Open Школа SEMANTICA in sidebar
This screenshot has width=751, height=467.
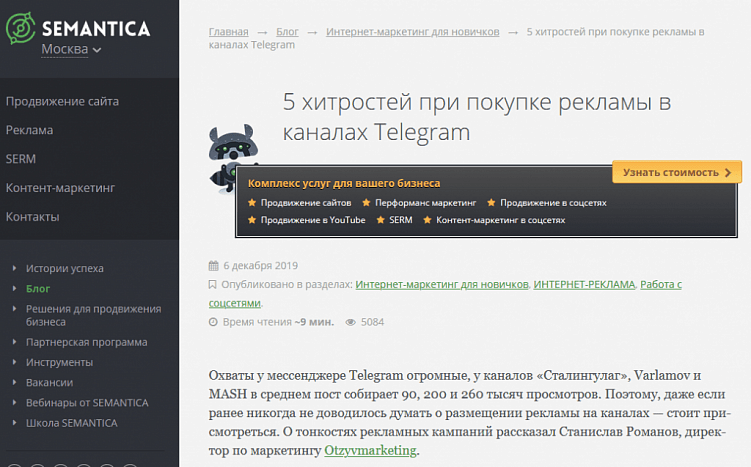click(71, 423)
